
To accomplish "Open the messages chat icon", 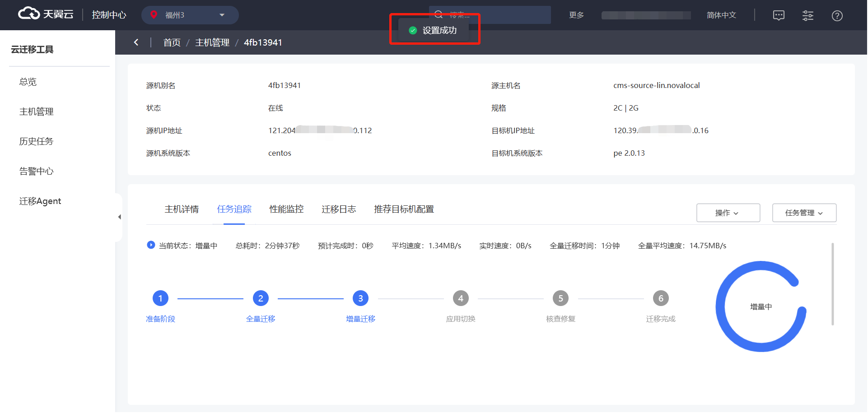I will point(779,16).
